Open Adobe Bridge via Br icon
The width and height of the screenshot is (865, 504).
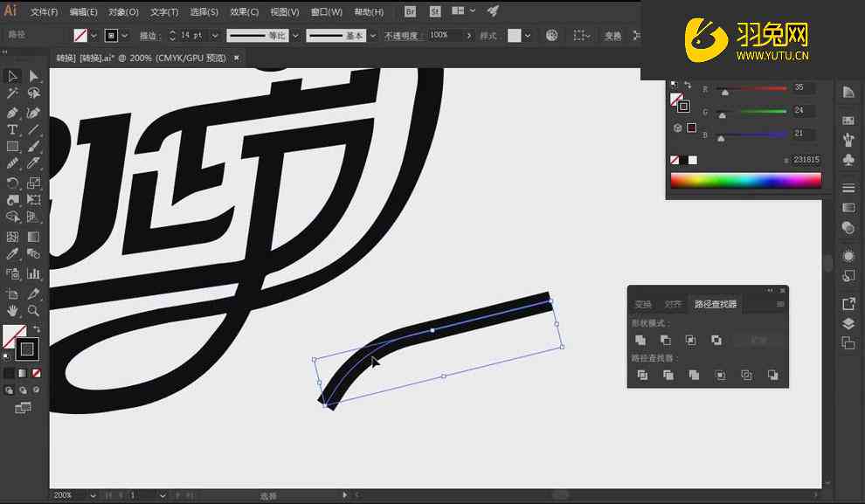click(410, 11)
